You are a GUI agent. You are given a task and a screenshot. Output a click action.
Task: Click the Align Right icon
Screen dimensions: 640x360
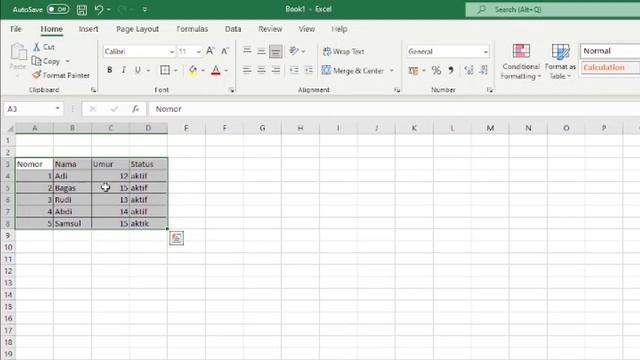(x=276, y=70)
